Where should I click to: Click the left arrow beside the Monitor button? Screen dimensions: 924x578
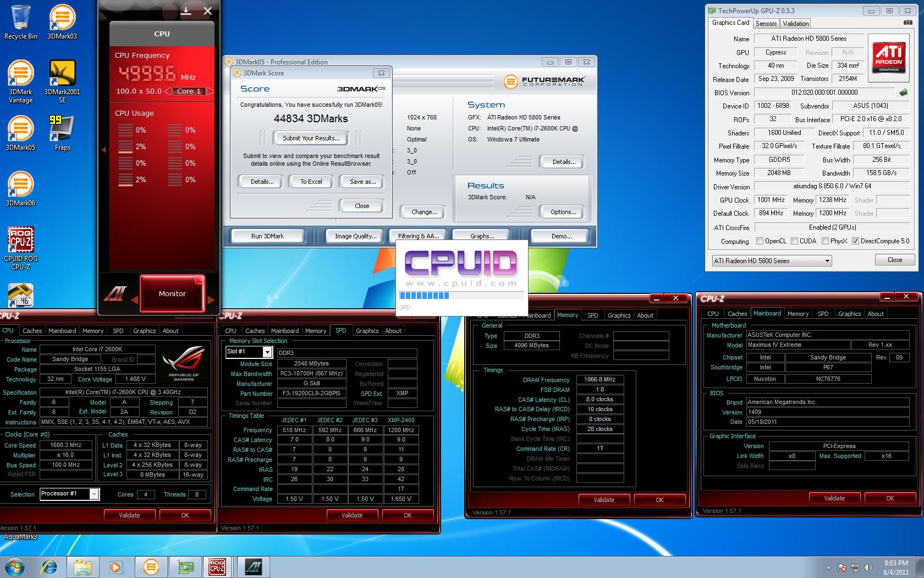pos(135,300)
